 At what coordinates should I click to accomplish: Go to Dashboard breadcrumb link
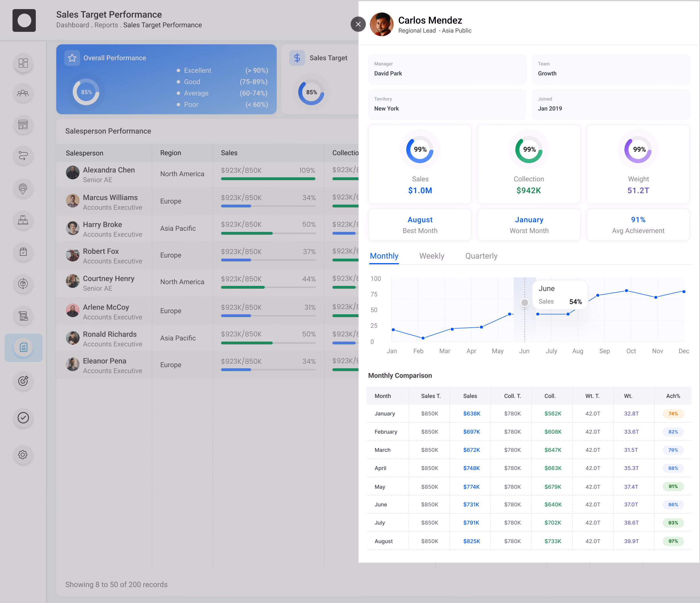click(x=73, y=25)
